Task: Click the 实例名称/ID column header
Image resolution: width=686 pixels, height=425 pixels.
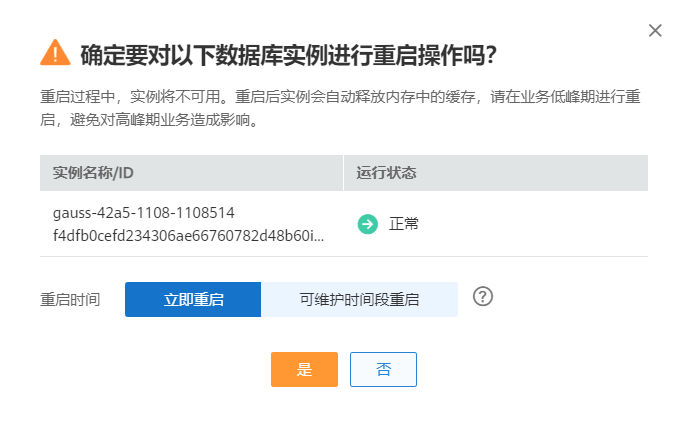Action: point(93,173)
